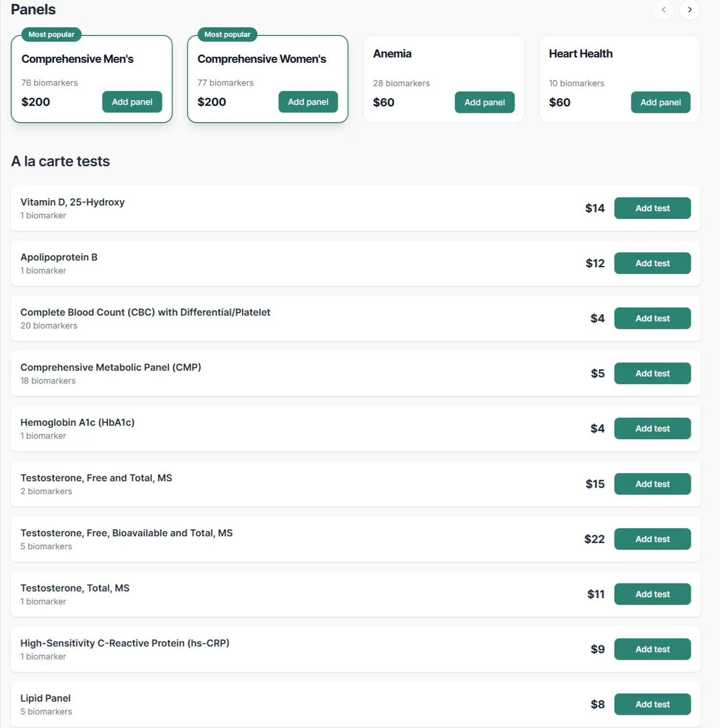Add the Testosterone, Total, MS test
Image resolution: width=720 pixels, height=728 pixels.
point(652,594)
